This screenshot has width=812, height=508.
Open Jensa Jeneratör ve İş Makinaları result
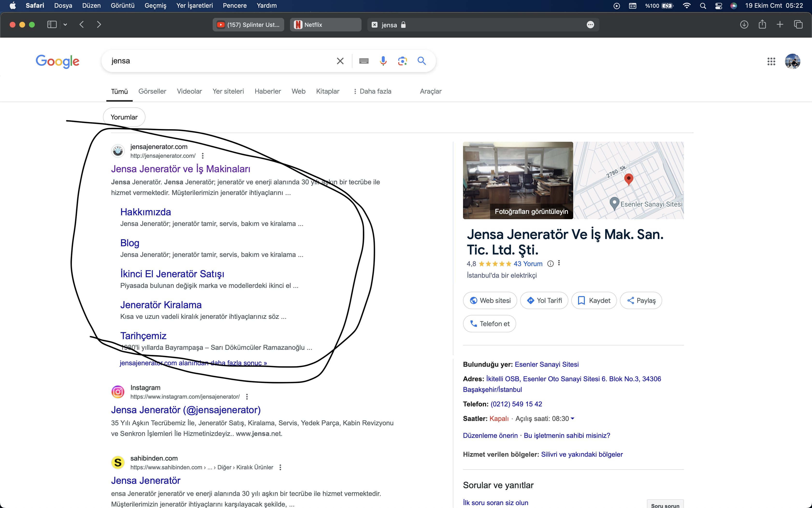(181, 169)
